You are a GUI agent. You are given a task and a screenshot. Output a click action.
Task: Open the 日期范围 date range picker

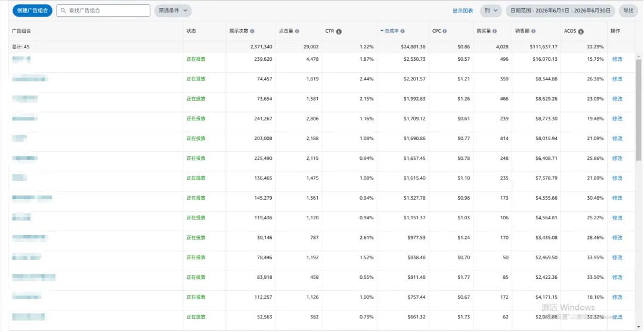(x=560, y=11)
